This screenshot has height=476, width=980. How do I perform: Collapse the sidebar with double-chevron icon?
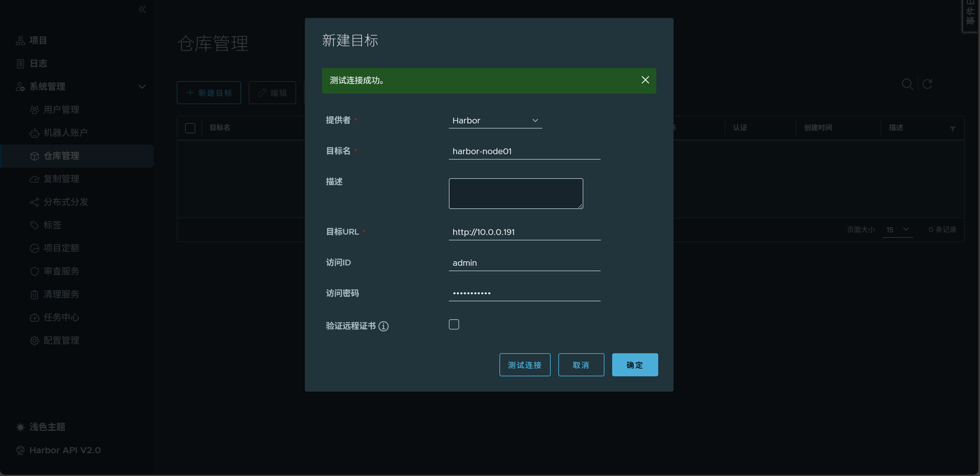pos(142,9)
